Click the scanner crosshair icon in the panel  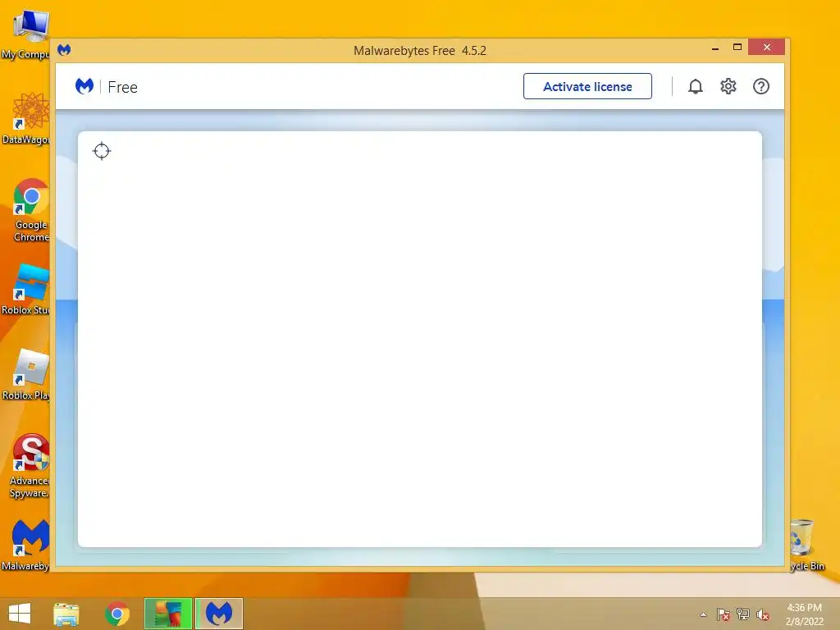pos(101,151)
